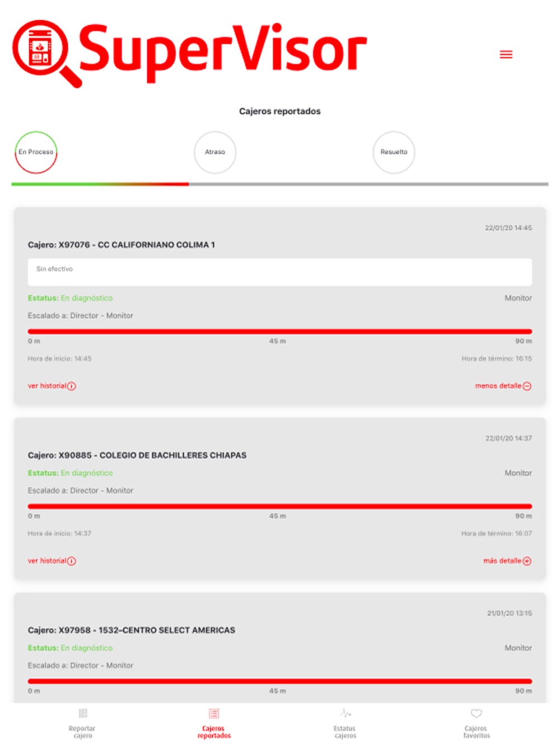Click Estatus: En diagnóstico on X90885 card

click(x=70, y=473)
